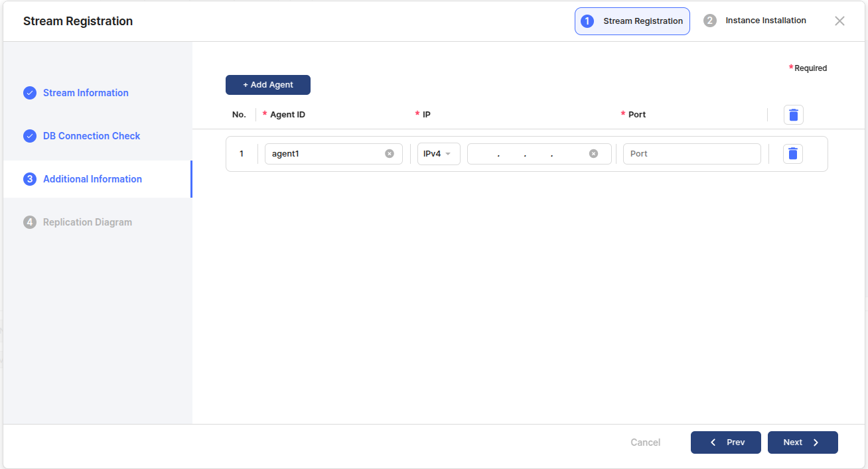Open the IPv4 protocol dropdown
868x469 pixels.
[x=439, y=154]
